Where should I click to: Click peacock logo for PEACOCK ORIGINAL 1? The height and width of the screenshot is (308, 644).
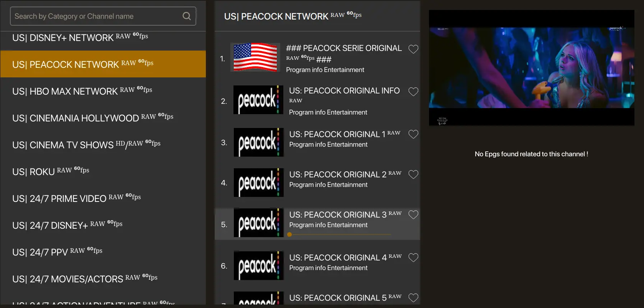pyautogui.click(x=259, y=143)
